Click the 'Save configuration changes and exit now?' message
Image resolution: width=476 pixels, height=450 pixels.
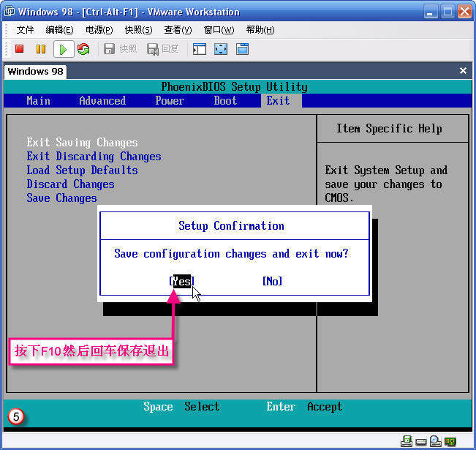(231, 254)
